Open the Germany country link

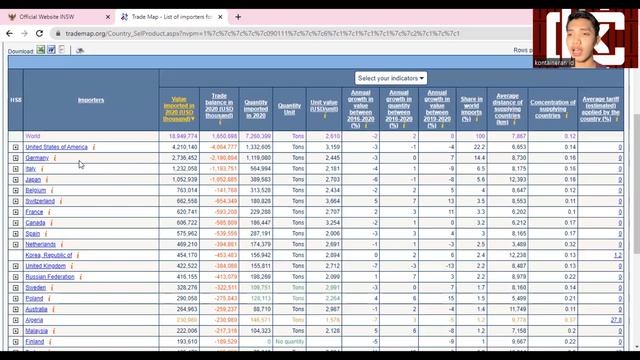tap(37, 158)
